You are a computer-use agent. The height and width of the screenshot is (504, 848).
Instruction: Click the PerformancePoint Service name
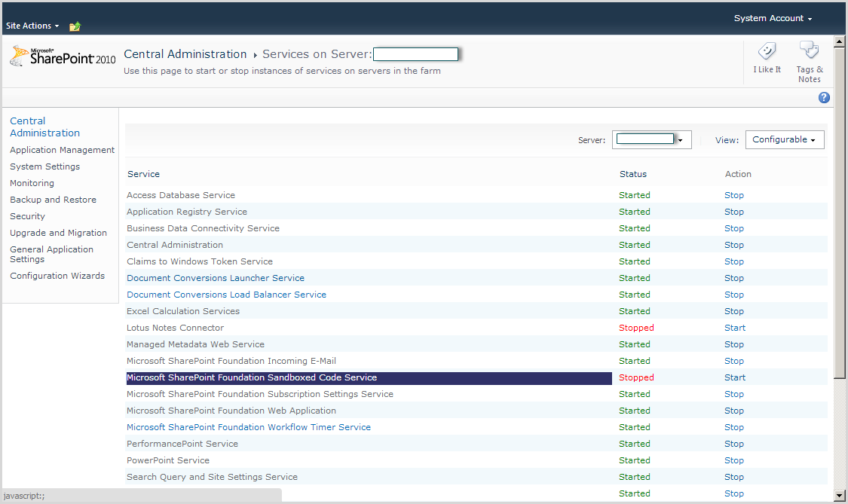[x=182, y=444]
